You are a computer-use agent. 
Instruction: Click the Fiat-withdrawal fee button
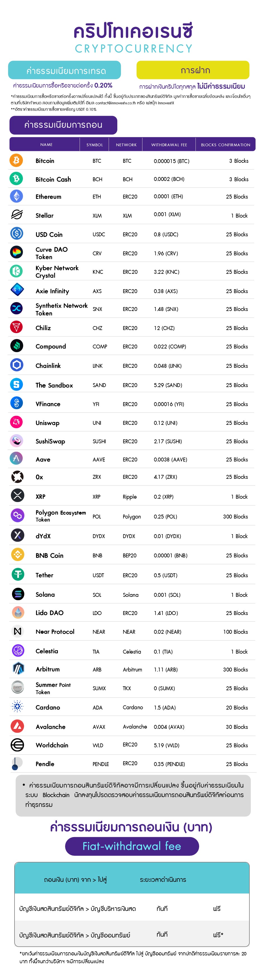132,846
